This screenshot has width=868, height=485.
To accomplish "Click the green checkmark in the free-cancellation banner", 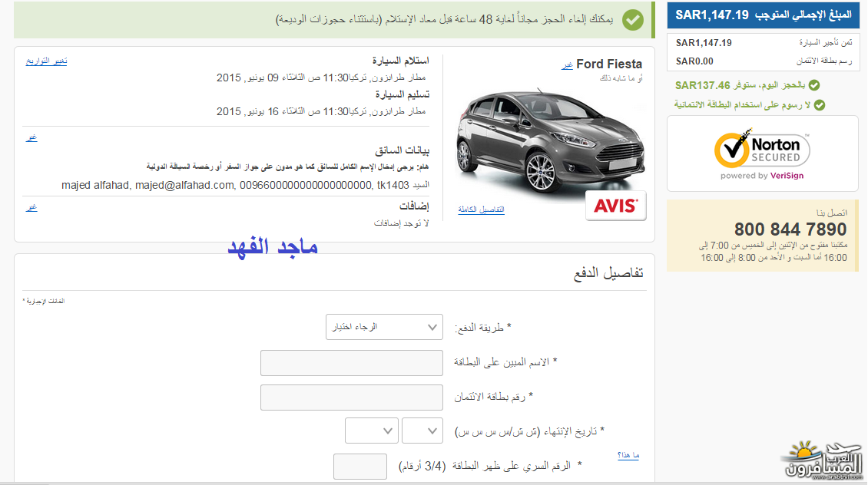I will [x=633, y=20].
